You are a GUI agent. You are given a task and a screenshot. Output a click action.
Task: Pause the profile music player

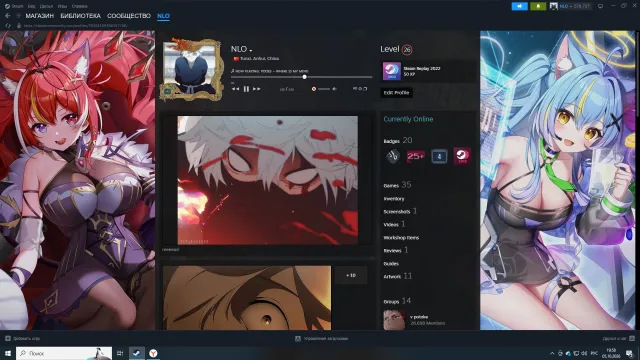pyautogui.click(x=246, y=89)
